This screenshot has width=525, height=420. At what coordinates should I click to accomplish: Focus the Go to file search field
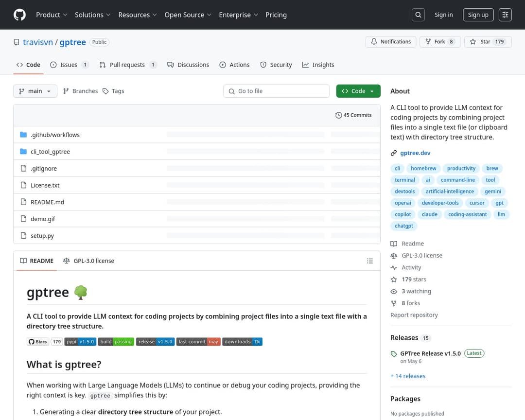coord(276,91)
